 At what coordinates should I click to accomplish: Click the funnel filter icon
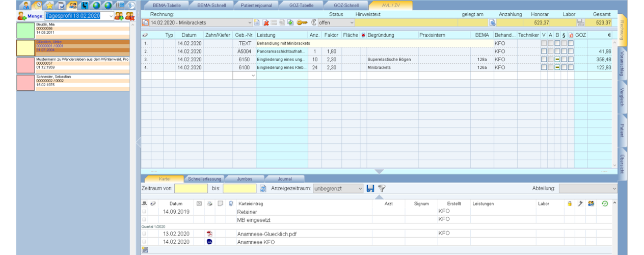coord(382,189)
